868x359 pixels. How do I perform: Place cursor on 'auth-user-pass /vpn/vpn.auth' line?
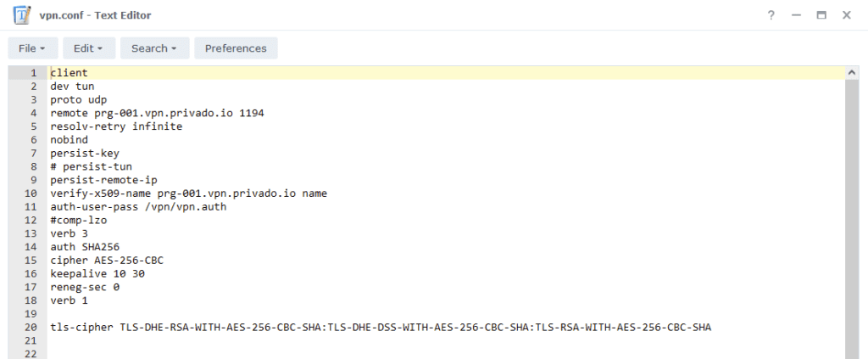[138, 206]
